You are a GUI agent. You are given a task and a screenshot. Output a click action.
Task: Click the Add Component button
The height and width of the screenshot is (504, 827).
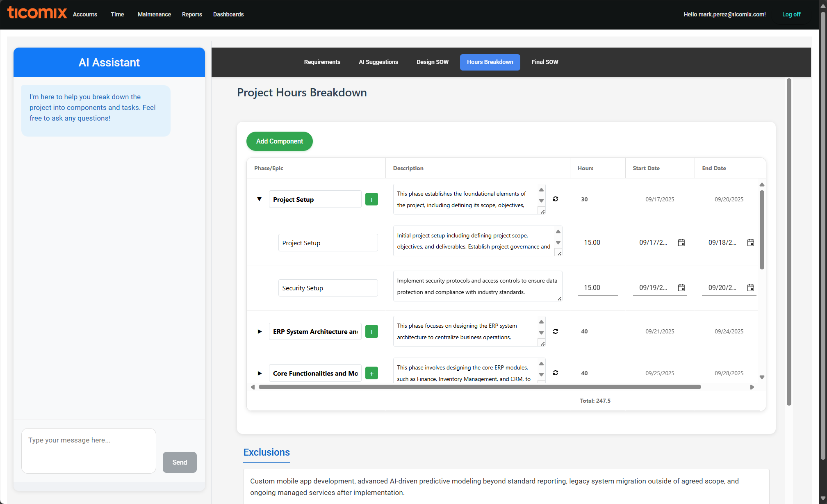click(x=279, y=141)
